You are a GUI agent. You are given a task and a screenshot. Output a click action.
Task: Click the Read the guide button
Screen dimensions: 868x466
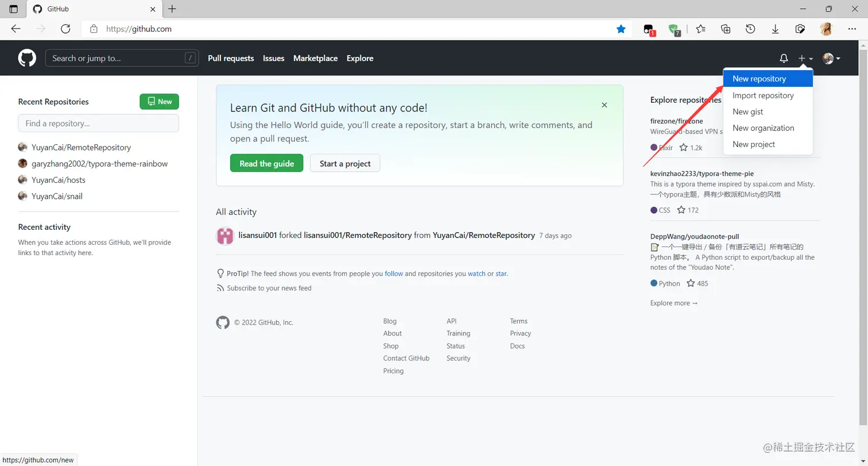266,163
